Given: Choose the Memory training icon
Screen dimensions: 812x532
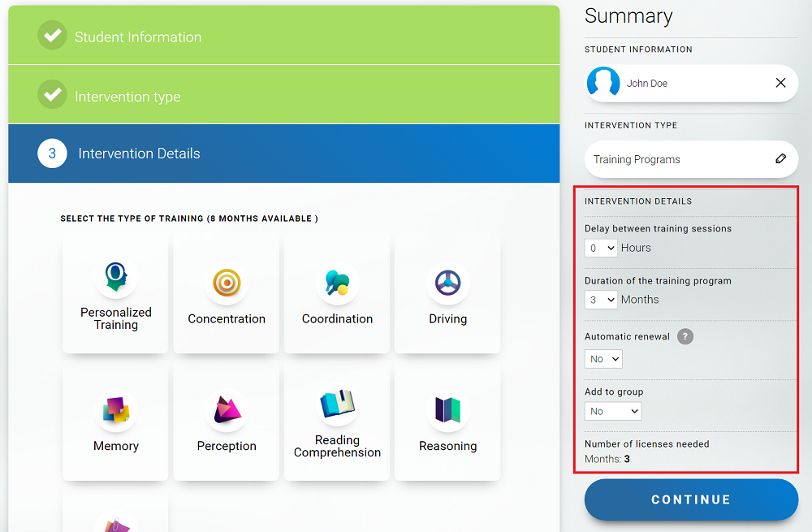Looking at the screenshot, I should (115, 410).
